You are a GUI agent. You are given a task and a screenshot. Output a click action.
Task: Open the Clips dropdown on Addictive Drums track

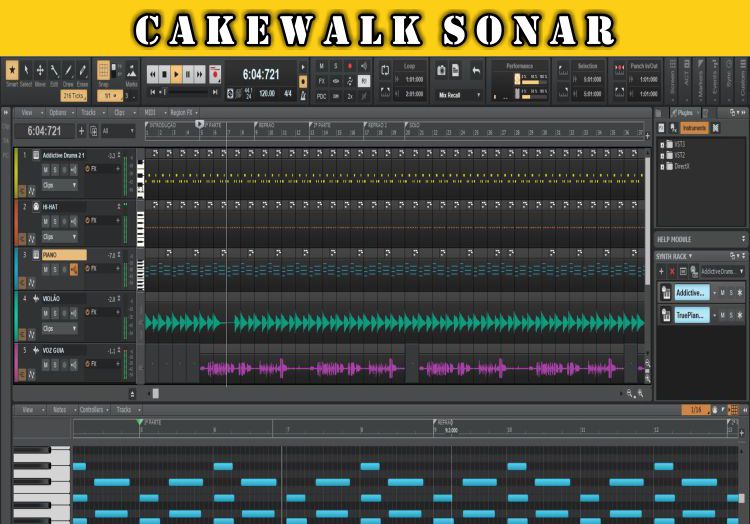60,185
